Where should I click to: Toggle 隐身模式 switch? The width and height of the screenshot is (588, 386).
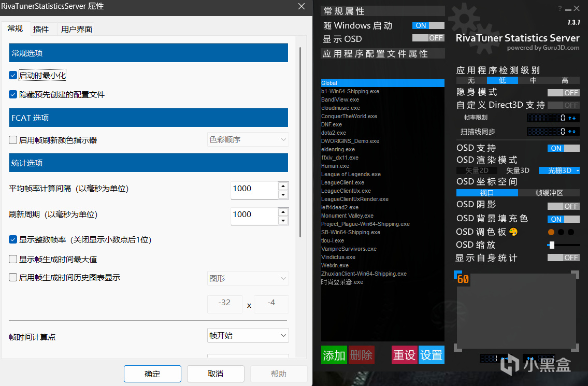click(563, 93)
